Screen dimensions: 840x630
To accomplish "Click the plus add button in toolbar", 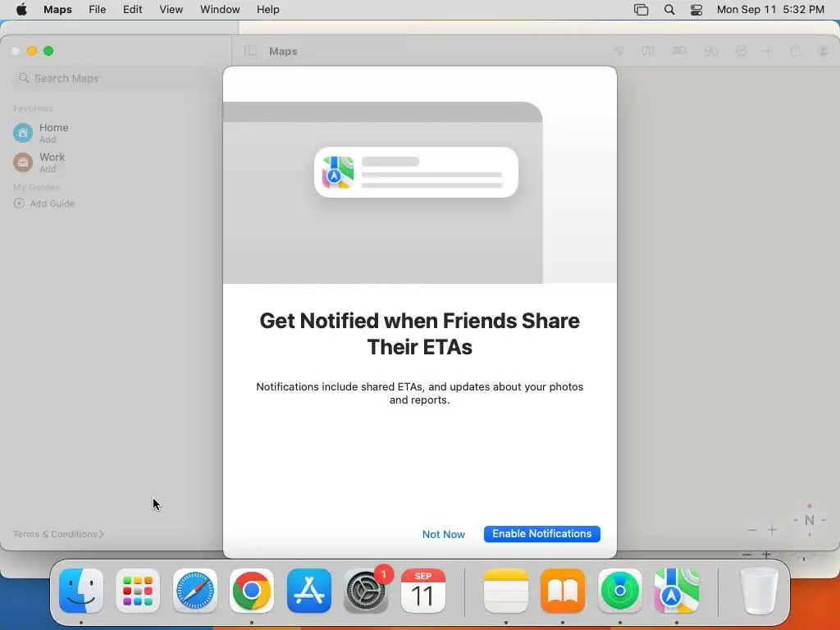I will [768, 51].
